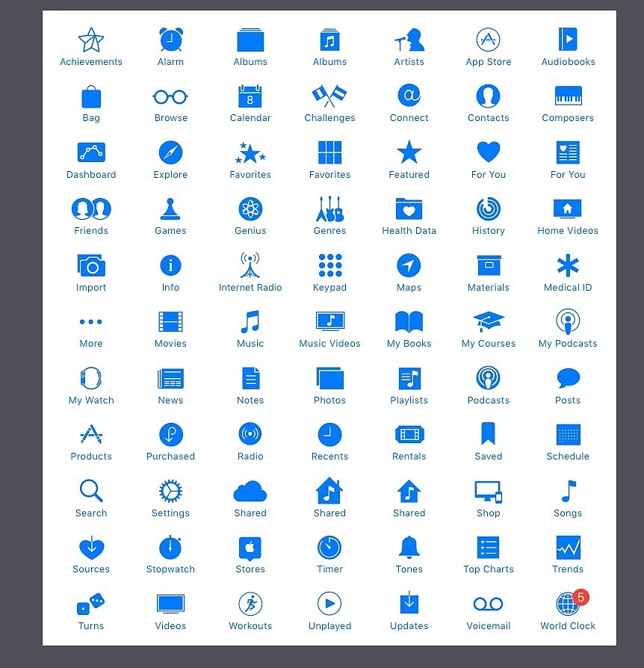Image resolution: width=644 pixels, height=668 pixels.
Task: Select the Playlists icon
Action: tap(409, 378)
